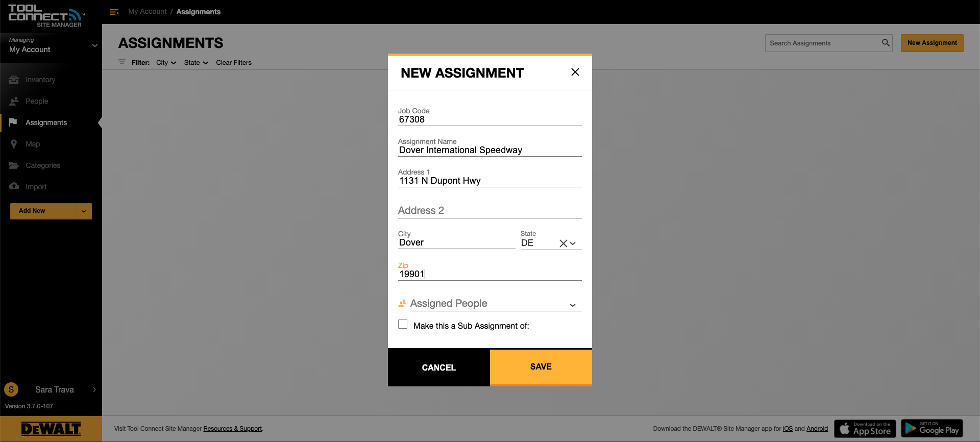Viewport: 980px width, 442px height.
Task: Open the City filter dropdown
Action: click(x=166, y=62)
